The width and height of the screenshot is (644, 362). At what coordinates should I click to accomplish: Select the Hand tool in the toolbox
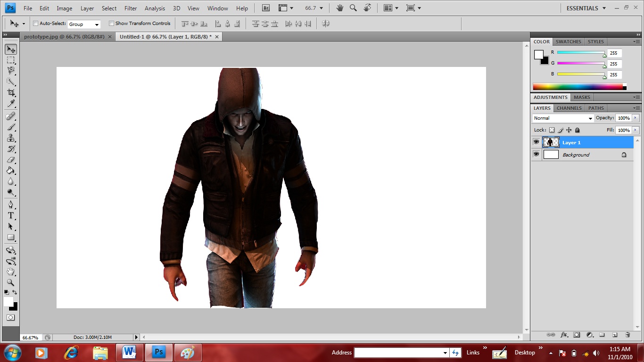click(x=11, y=271)
